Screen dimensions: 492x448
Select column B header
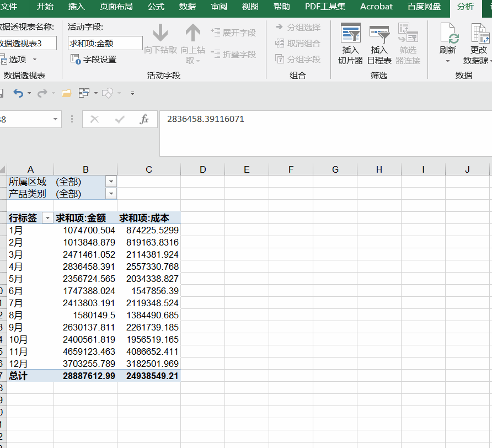(x=85, y=169)
